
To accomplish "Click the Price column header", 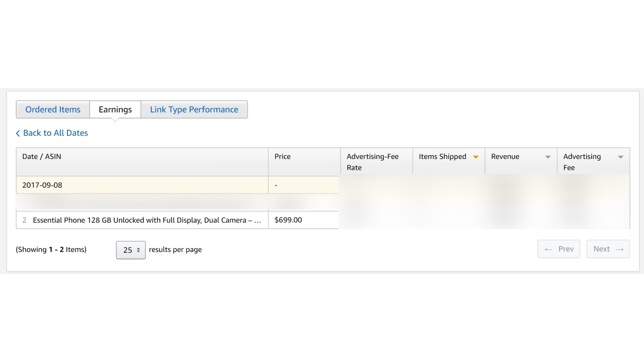I will click(282, 156).
